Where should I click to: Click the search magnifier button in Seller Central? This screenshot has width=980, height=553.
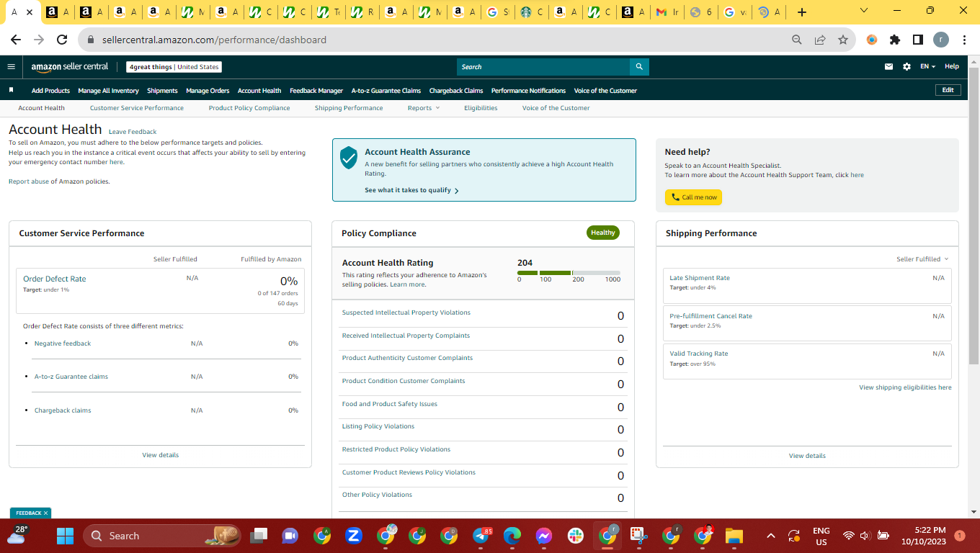(639, 67)
